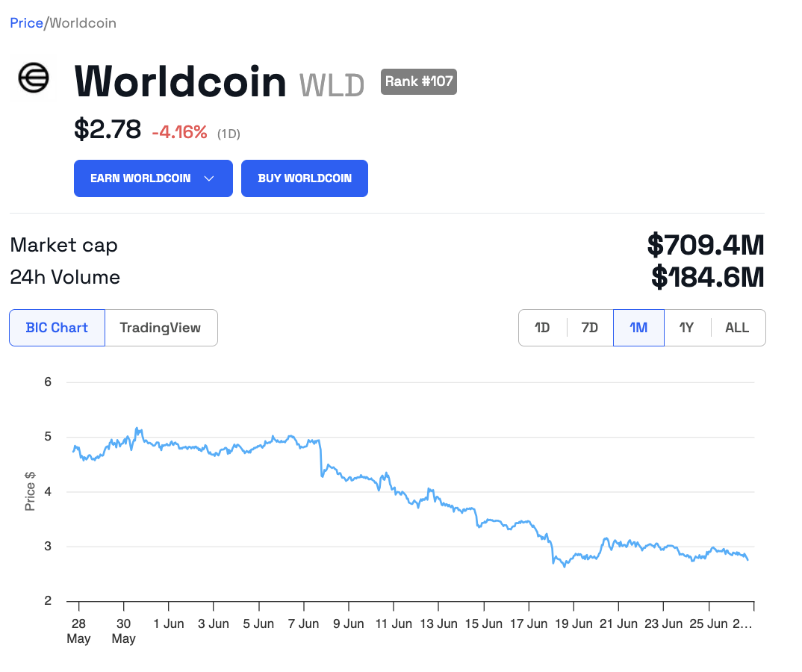Show the ALL time price range

pos(737,328)
